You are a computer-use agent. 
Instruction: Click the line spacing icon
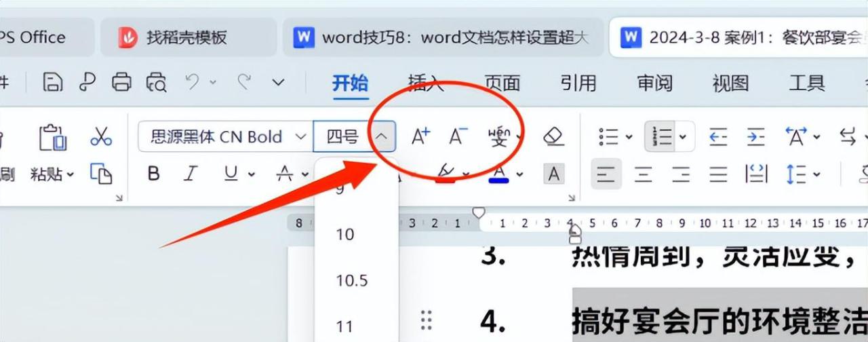click(x=795, y=174)
